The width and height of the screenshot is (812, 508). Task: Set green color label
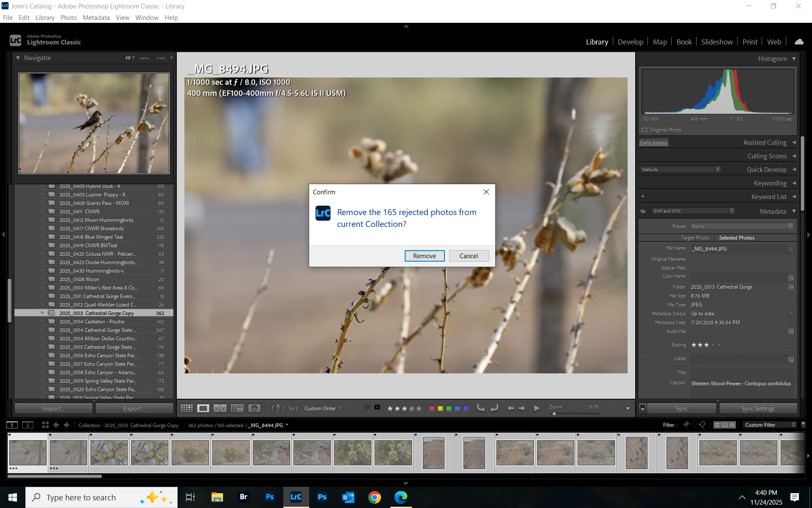[449, 409]
